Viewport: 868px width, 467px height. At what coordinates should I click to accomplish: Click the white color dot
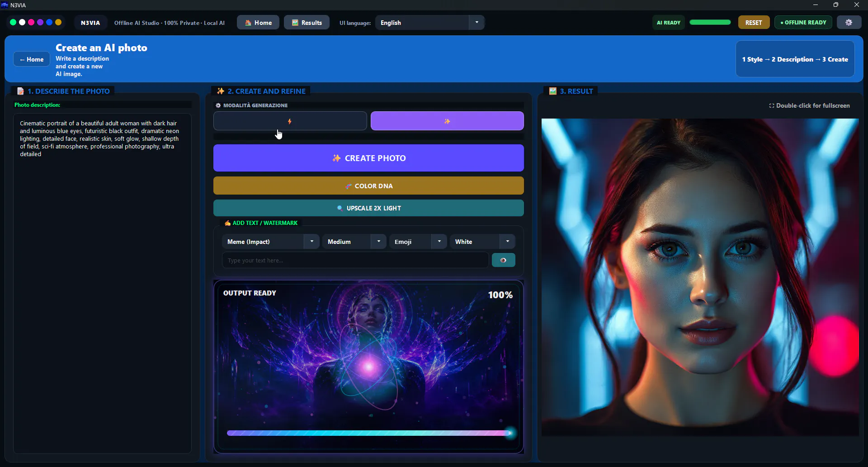tap(22, 22)
